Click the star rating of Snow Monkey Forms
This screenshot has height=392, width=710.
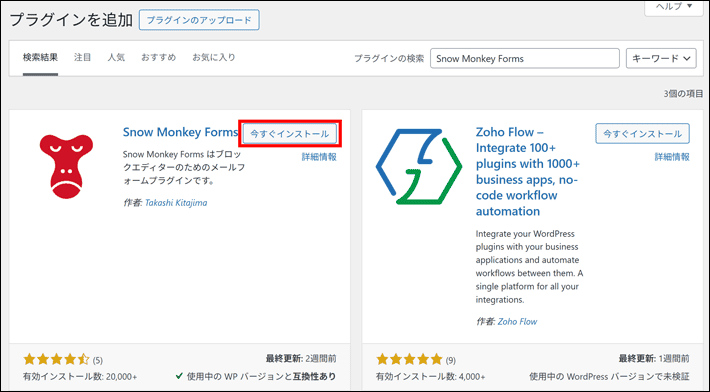56,360
